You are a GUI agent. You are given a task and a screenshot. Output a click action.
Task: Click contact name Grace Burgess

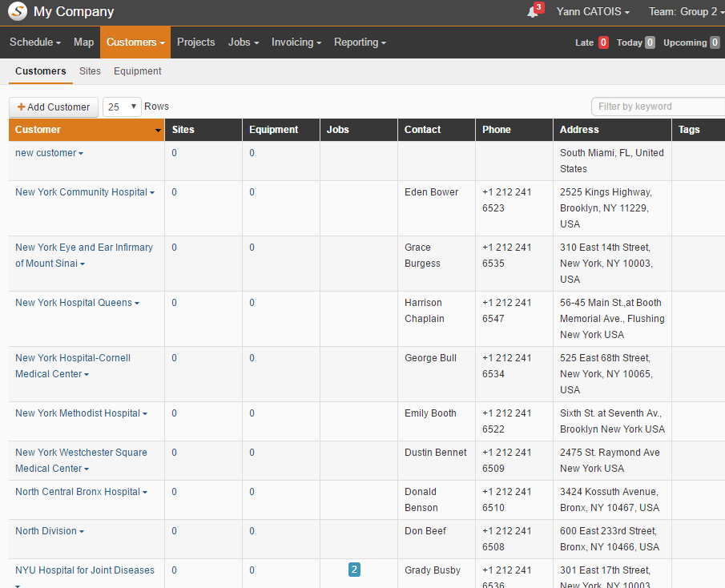(423, 256)
